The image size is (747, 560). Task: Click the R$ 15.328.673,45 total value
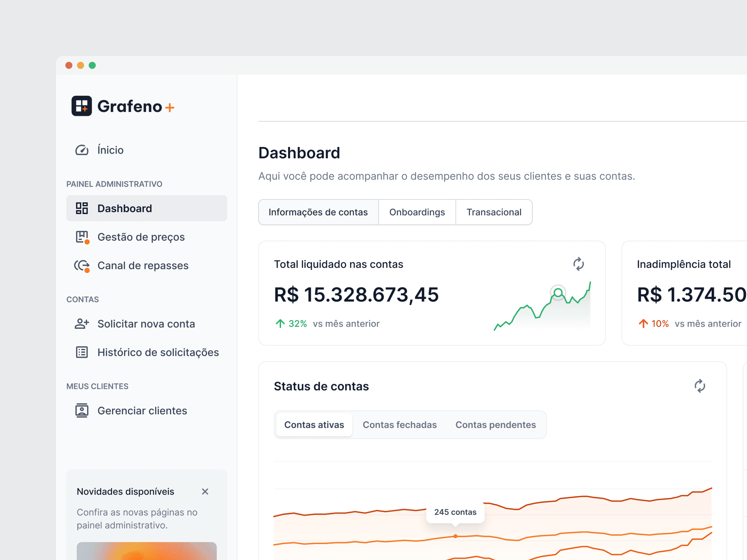(356, 295)
